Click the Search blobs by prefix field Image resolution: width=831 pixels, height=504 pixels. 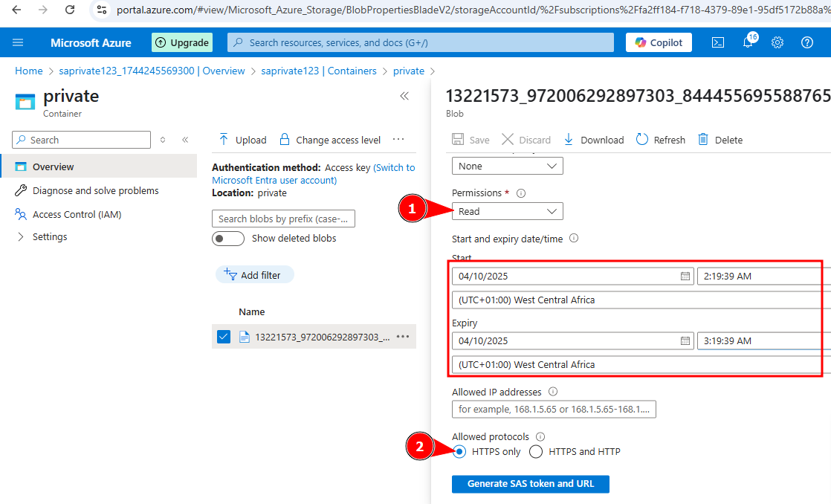tap(283, 219)
